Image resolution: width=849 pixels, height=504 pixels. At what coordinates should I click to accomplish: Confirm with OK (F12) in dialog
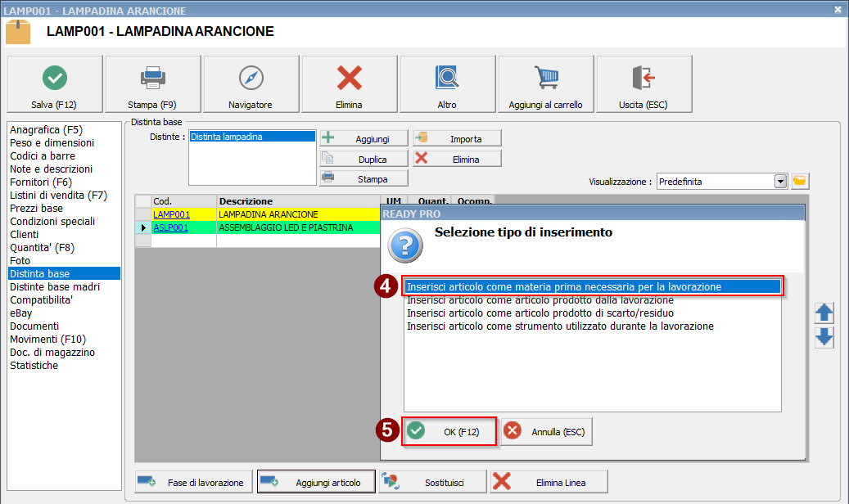(449, 431)
